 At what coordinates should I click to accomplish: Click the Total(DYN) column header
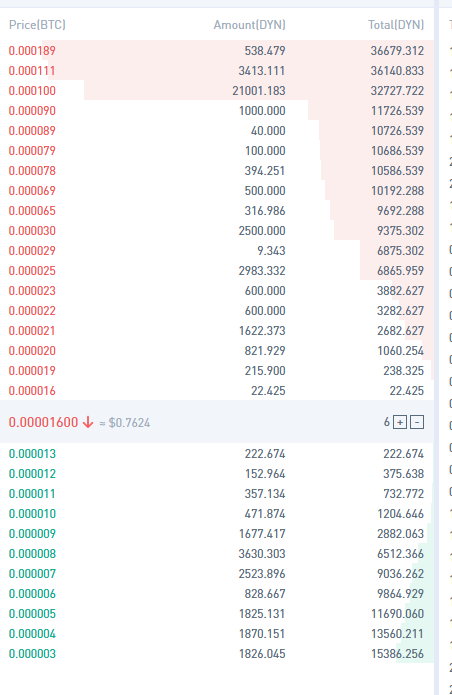[x=396, y=25]
